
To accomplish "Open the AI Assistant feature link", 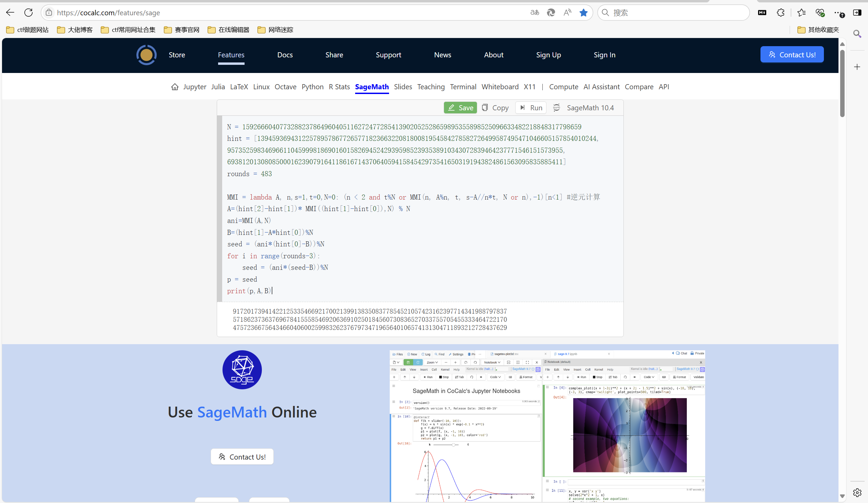I will pyautogui.click(x=601, y=87).
